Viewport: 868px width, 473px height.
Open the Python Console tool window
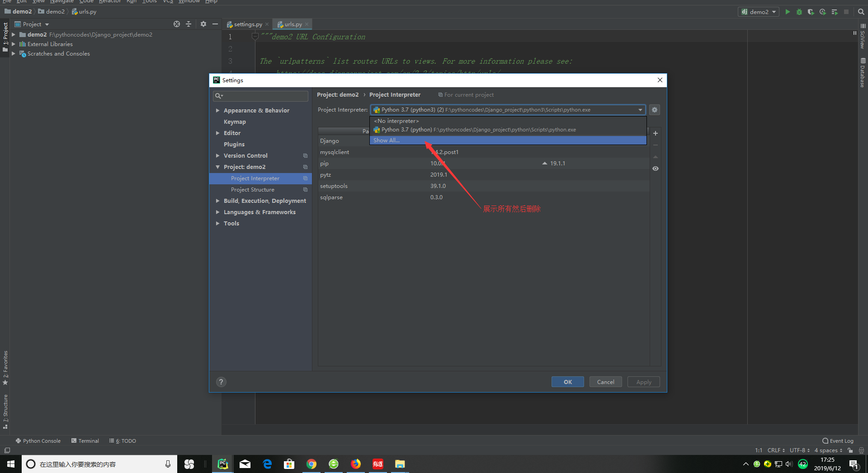pos(38,441)
